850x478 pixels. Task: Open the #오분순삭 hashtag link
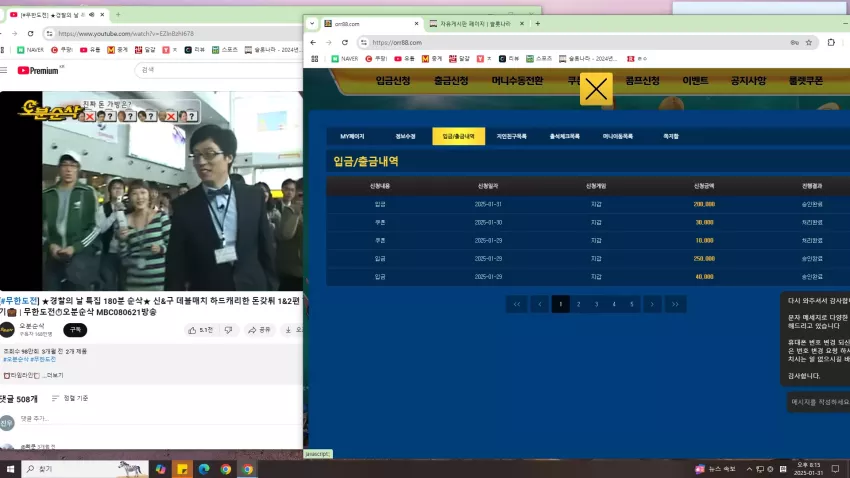(x=16, y=359)
